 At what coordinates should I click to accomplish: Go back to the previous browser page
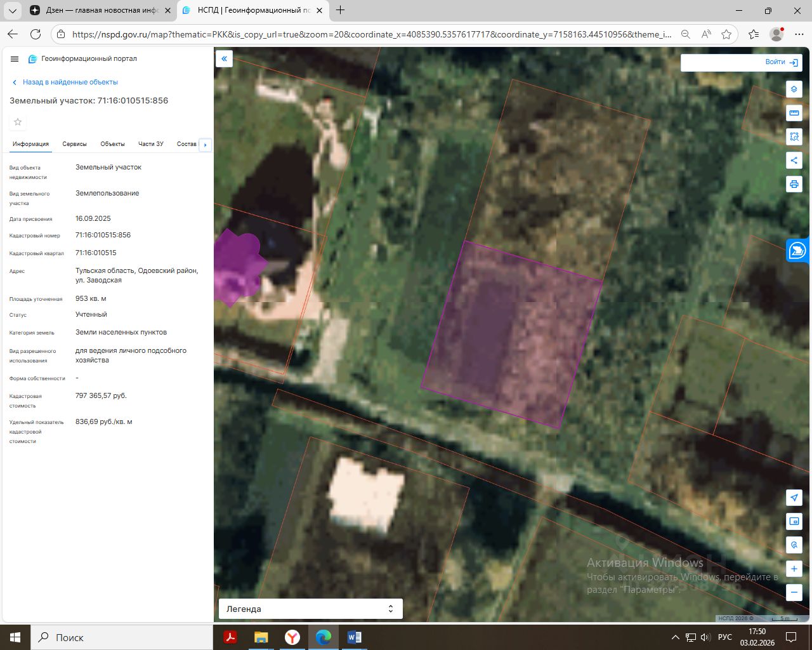click(x=13, y=34)
